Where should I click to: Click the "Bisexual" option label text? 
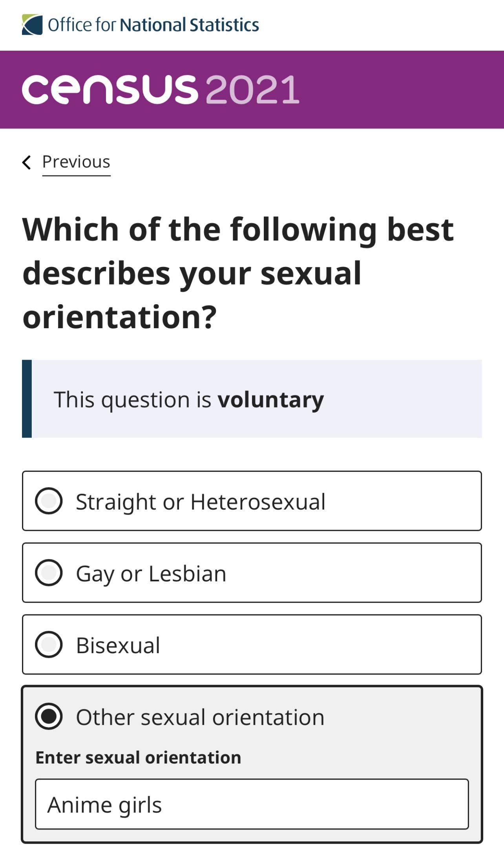click(x=118, y=645)
